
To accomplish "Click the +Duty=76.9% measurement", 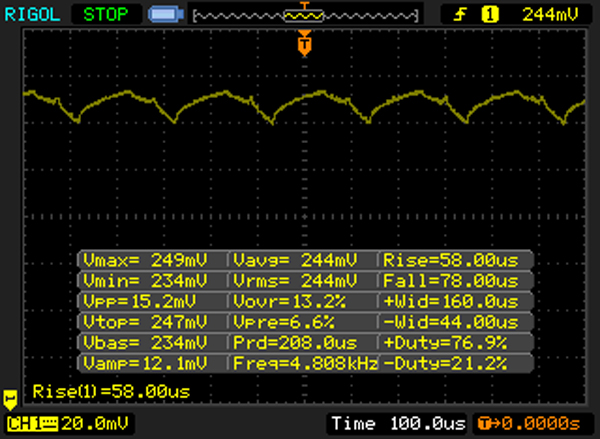I will pos(445,343).
